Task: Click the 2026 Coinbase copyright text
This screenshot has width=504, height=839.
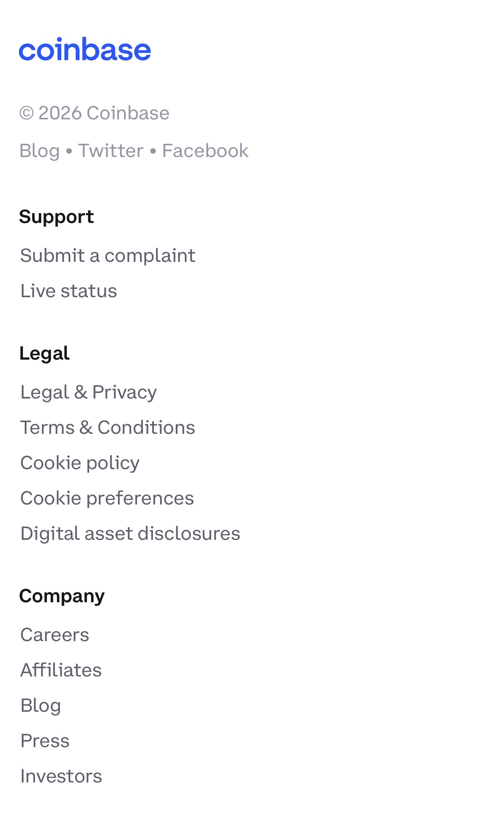Action: click(94, 113)
